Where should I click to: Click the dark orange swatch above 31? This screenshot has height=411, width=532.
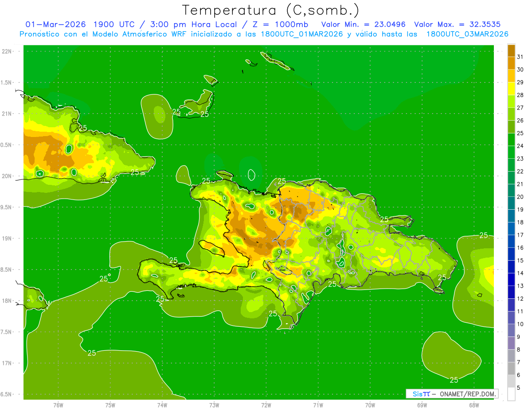coord(511,51)
